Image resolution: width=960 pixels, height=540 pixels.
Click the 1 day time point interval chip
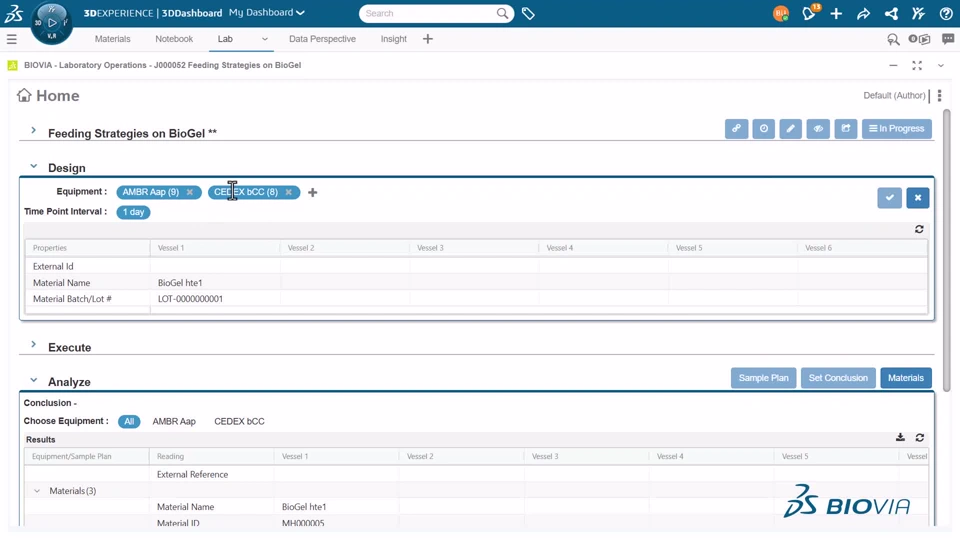pos(133,212)
